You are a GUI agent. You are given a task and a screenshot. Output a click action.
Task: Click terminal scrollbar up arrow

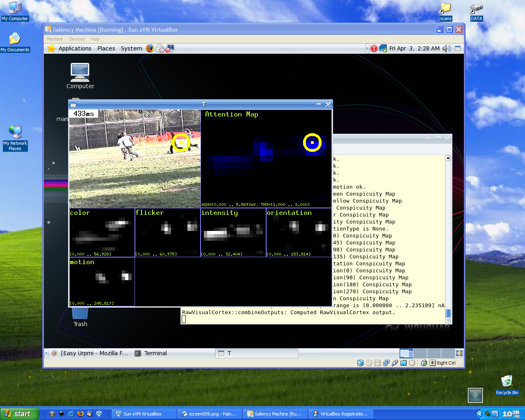click(x=448, y=158)
